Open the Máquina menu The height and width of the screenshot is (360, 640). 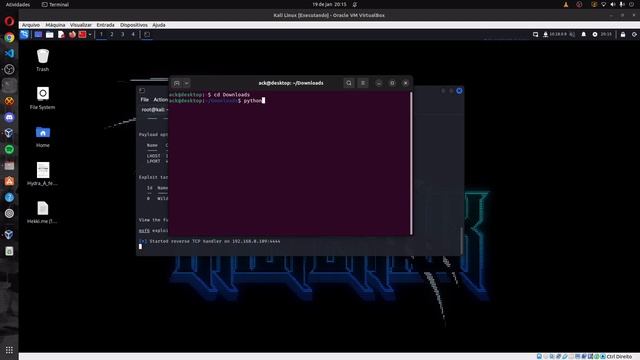tap(55, 25)
